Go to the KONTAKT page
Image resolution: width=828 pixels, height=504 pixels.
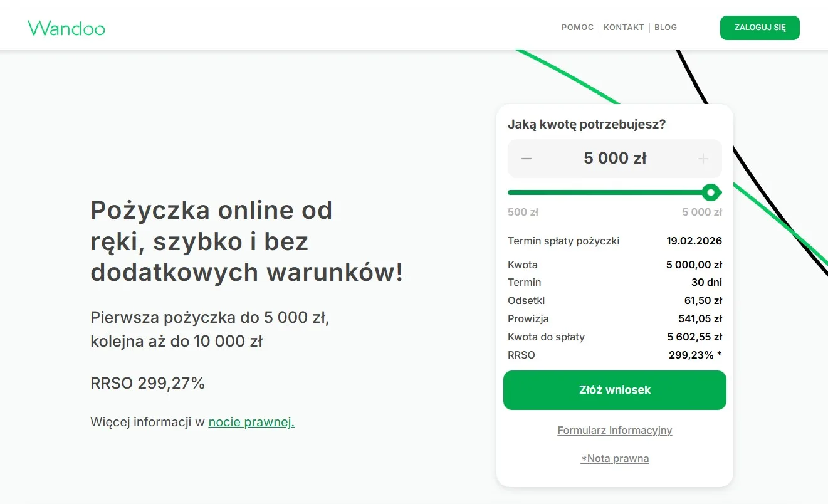click(x=624, y=28)
